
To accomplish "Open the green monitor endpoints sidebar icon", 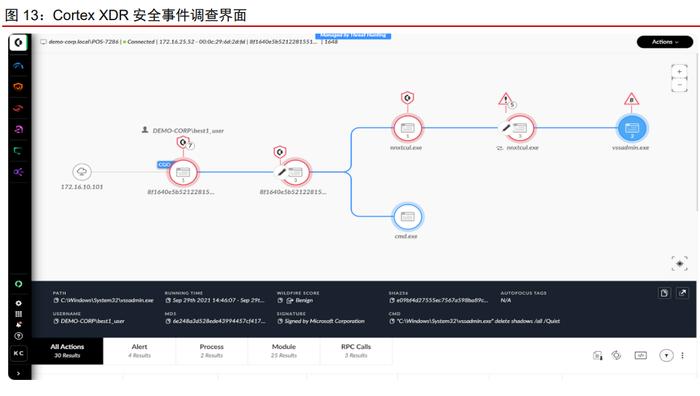I will [x=18, y=151].
